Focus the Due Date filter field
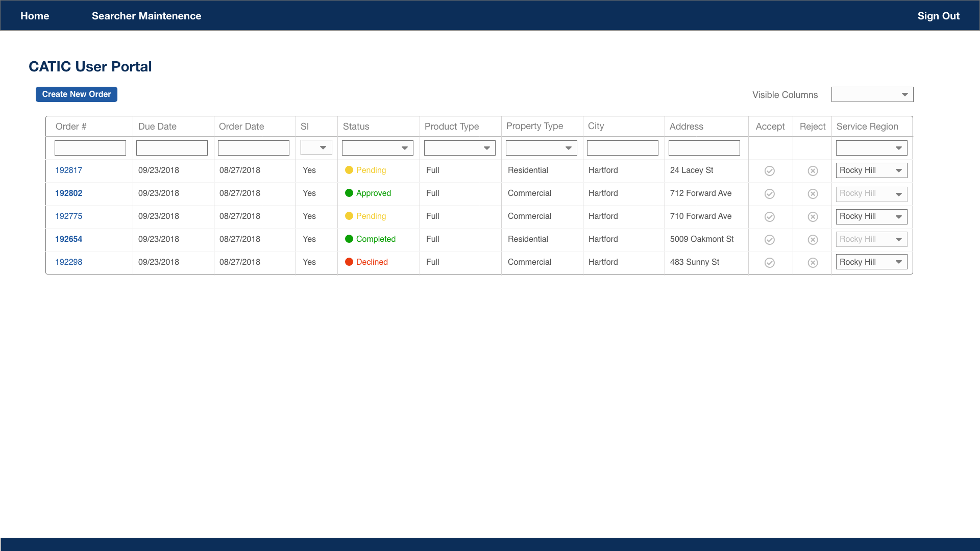The height and width of the screenshot is (551, 980). [x=172, y=148]
